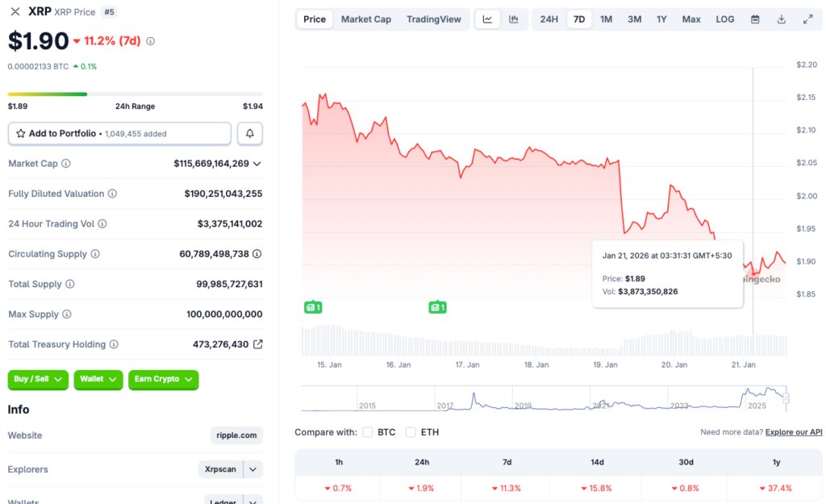The image size is (826, 504).
Task: Select the line chart view icon
Action: (487, 18)
